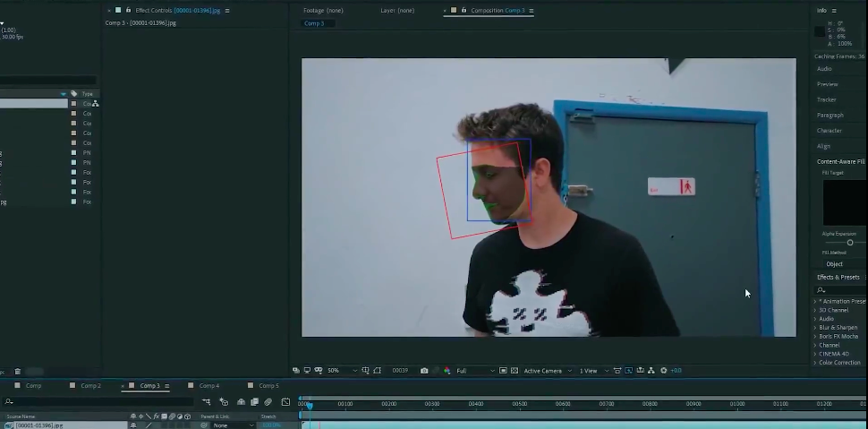The image size is (868, 429).
Task: Click the grid and guide options icon
Action: tap(365, 371)
